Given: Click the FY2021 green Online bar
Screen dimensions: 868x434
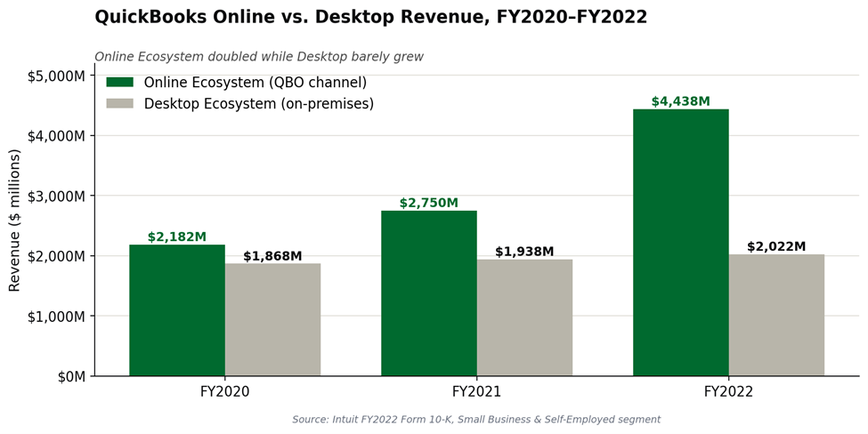Looking at the screenshot, I should 429,293.
